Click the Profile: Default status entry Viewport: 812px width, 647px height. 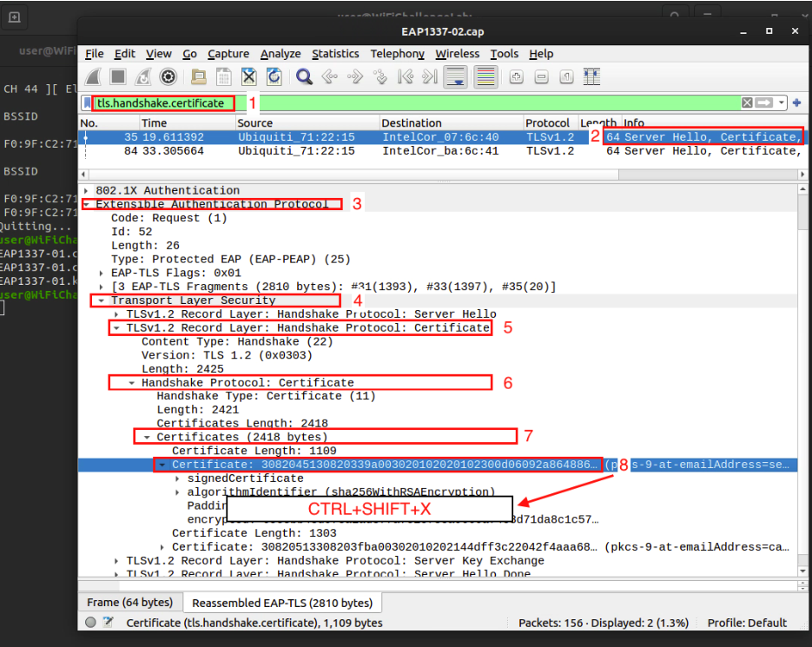coord(747,623)
